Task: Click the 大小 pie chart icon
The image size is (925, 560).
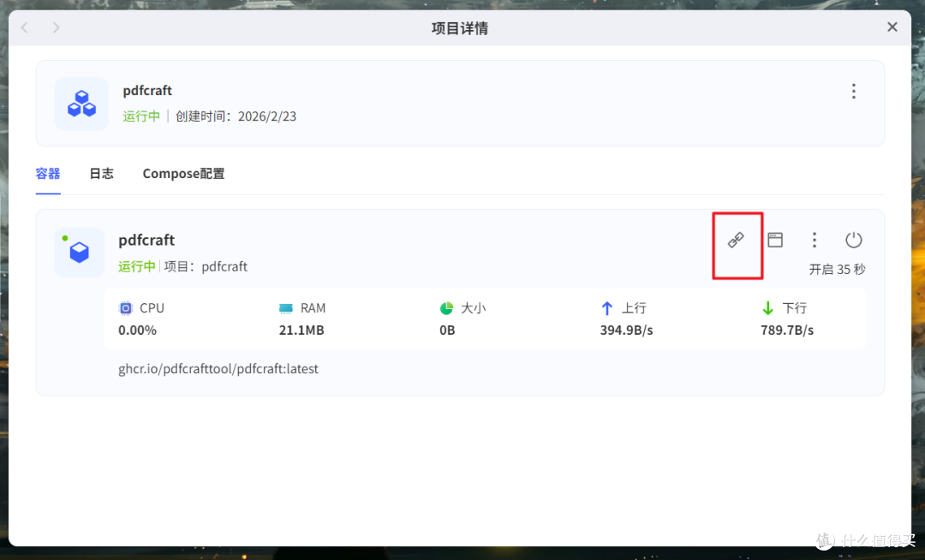Action: [446, 308]
